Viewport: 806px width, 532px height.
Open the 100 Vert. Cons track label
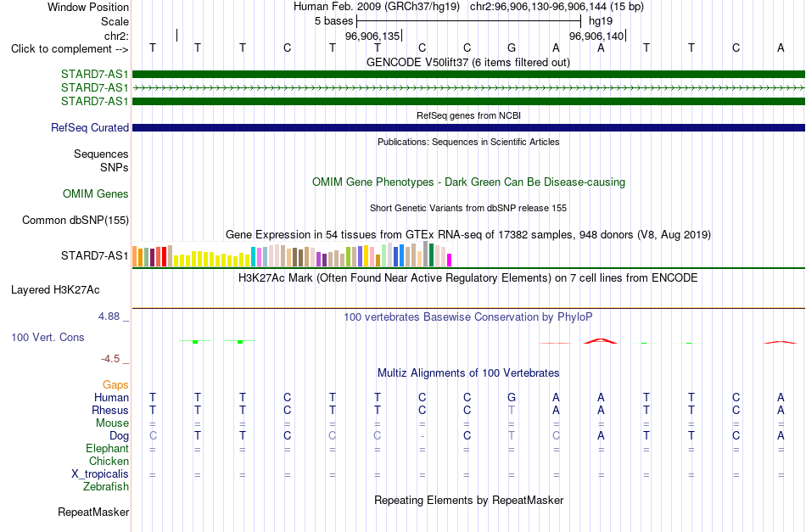pos(48,337)
